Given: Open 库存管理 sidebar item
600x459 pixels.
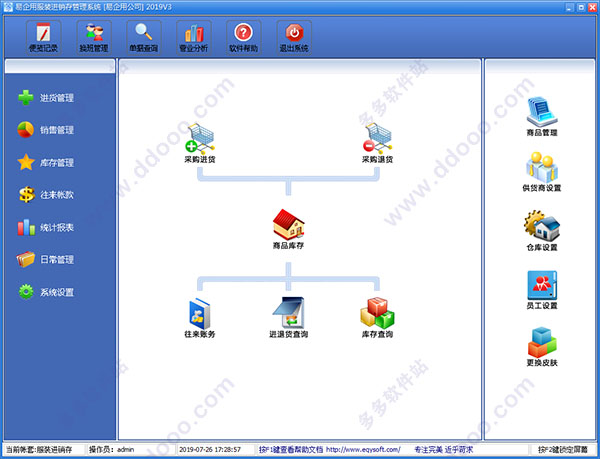Looking at the screenshot, I should tap(46, 163).
